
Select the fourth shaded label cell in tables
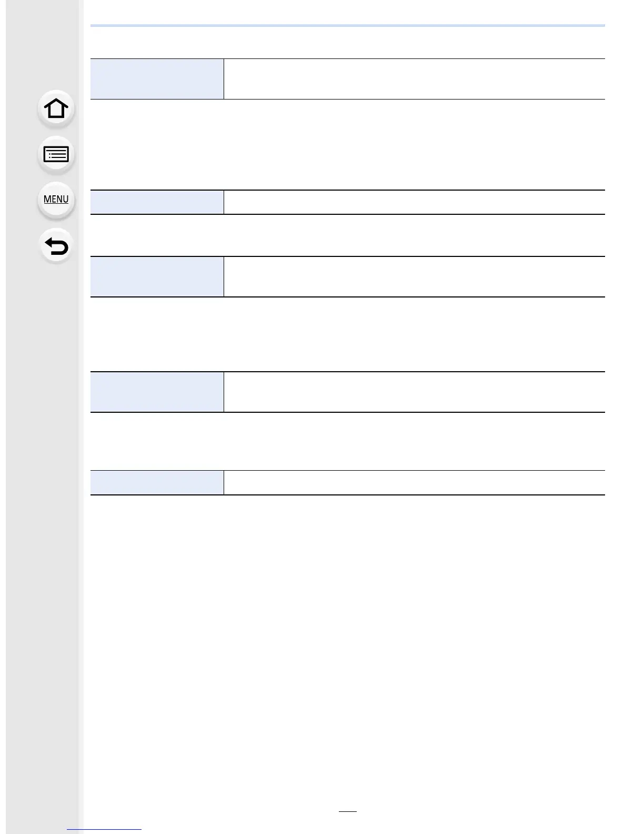pos(157,392)
